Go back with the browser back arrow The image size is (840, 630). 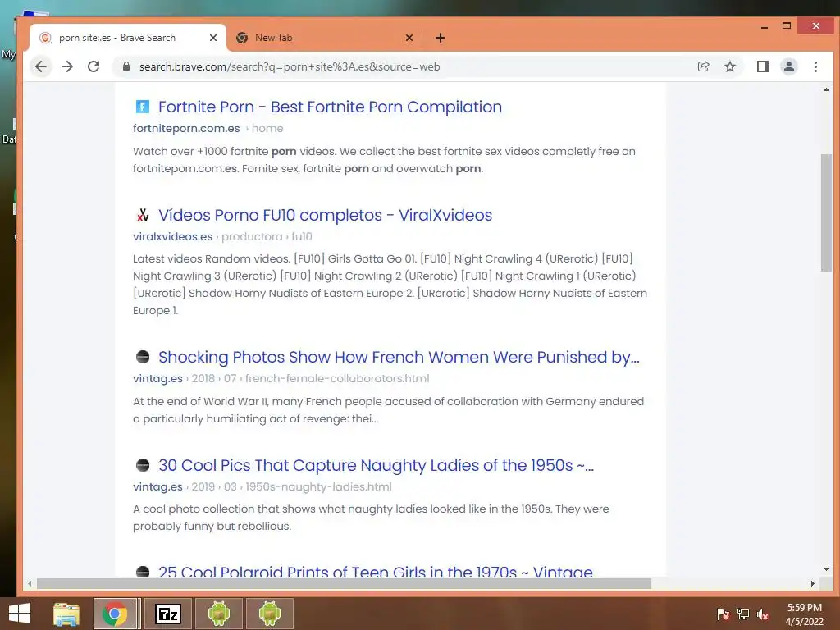[x=41, y=66]
